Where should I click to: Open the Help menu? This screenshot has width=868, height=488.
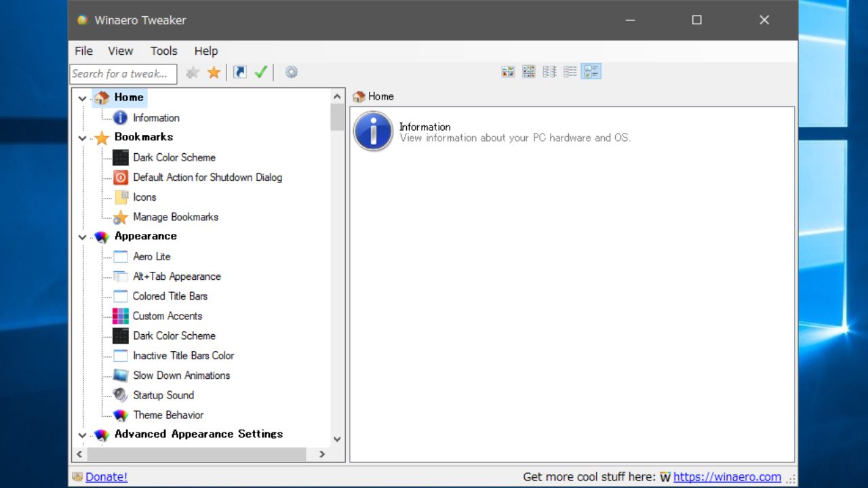pos(206,51)
